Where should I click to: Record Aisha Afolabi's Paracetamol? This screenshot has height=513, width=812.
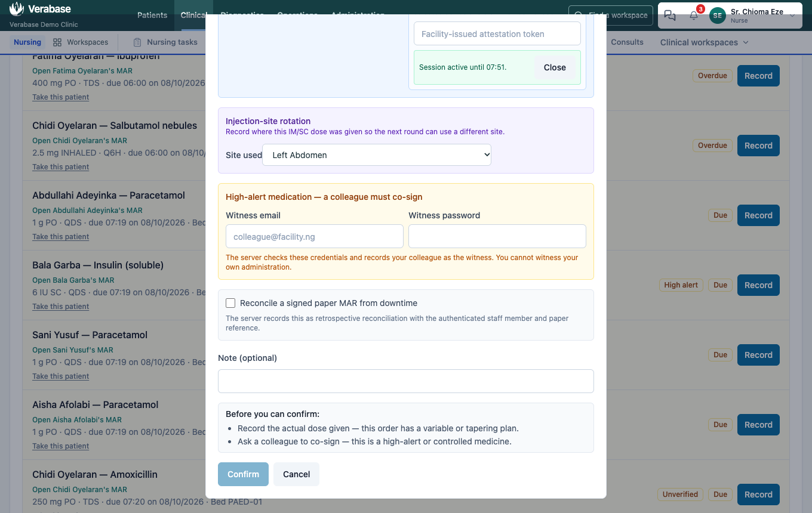coord(758,425)
